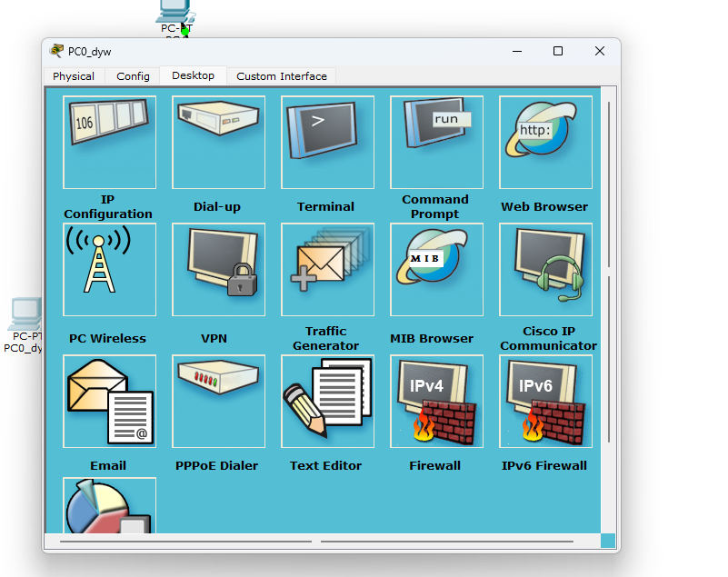Image resolution: width=728 pixels, height=577 pixels.
Task: Click the pie chart app icon
Action: coord(110,505)
